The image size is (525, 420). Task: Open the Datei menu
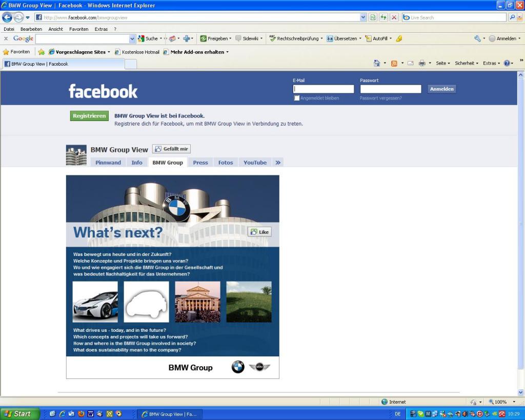point(9,29)
